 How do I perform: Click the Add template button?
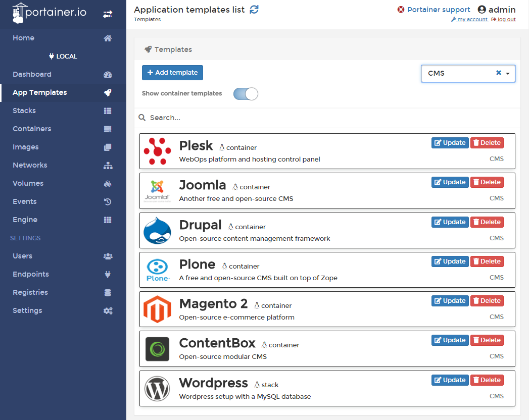pos(172,73)
